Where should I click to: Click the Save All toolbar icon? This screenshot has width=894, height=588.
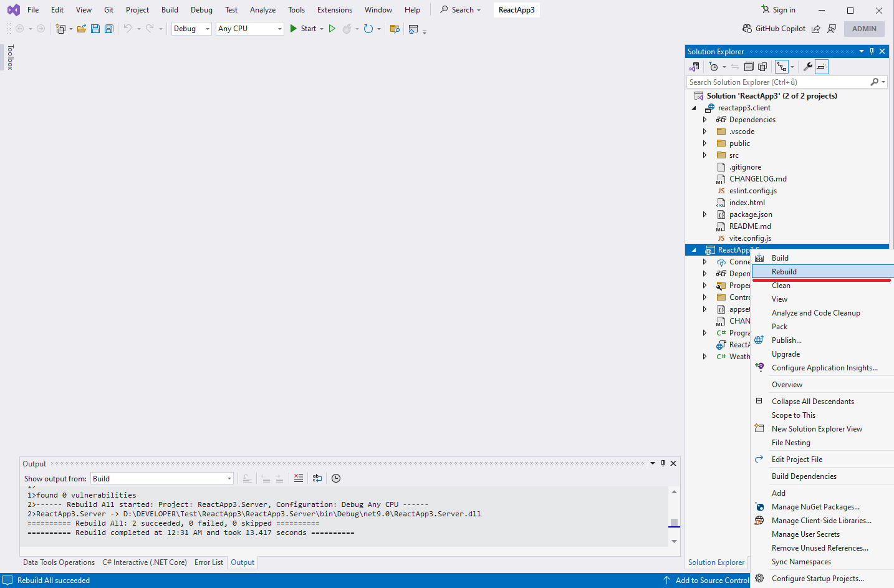109,29
